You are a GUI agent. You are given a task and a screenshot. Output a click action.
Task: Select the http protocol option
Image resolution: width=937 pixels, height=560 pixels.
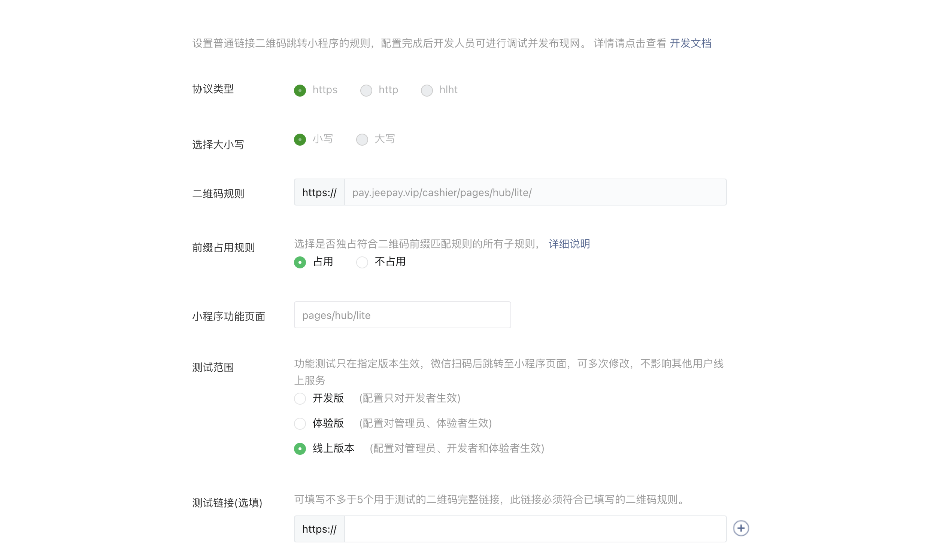point(366,91)
